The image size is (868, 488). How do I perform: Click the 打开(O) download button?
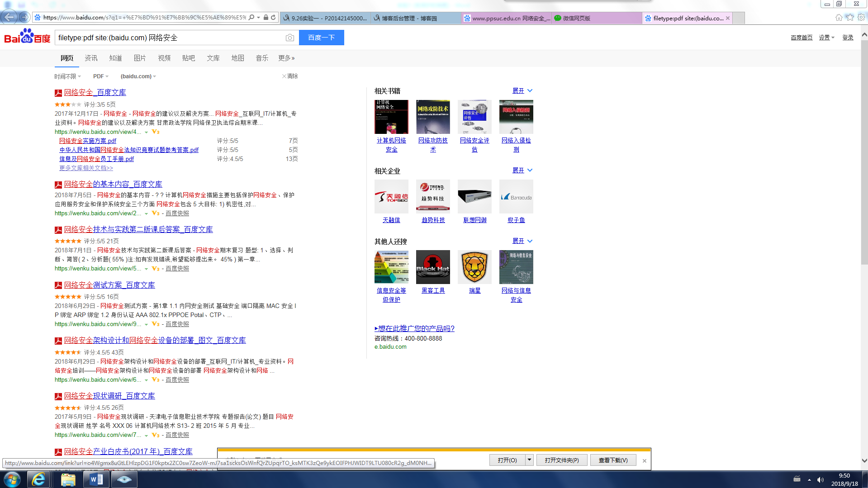[x=508, y=460]
